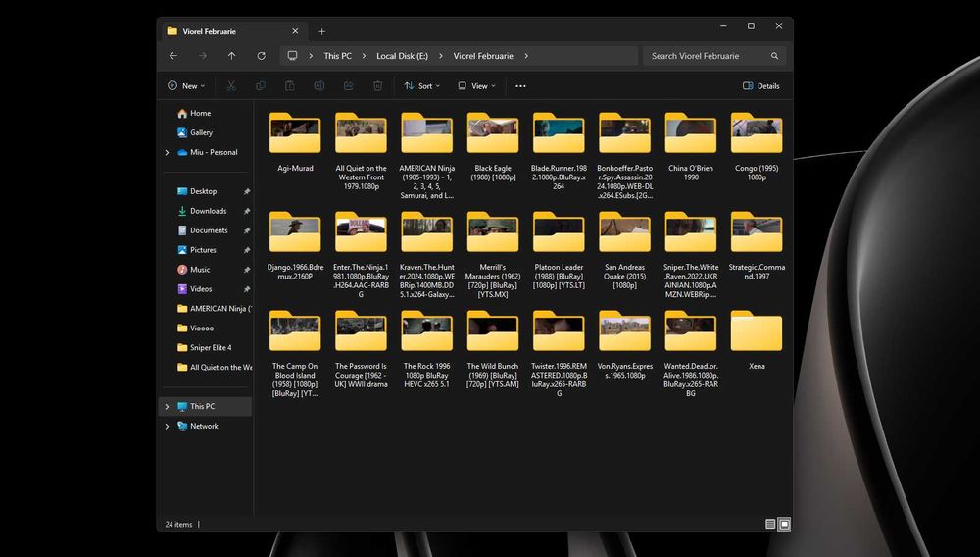The width and height of the screenshot is (980, 557).
Task: Expand the This PC tree node
Action: (167, 407)
